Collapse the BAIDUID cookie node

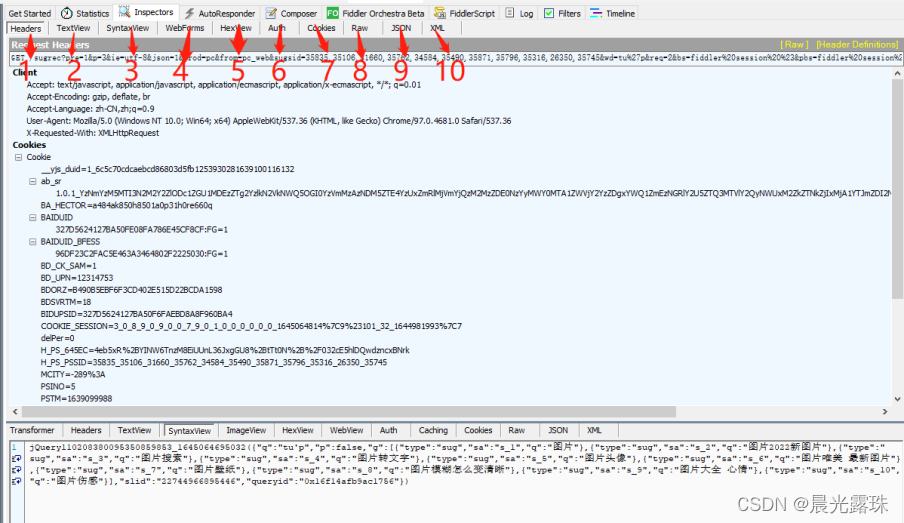(x=33, y=217)
